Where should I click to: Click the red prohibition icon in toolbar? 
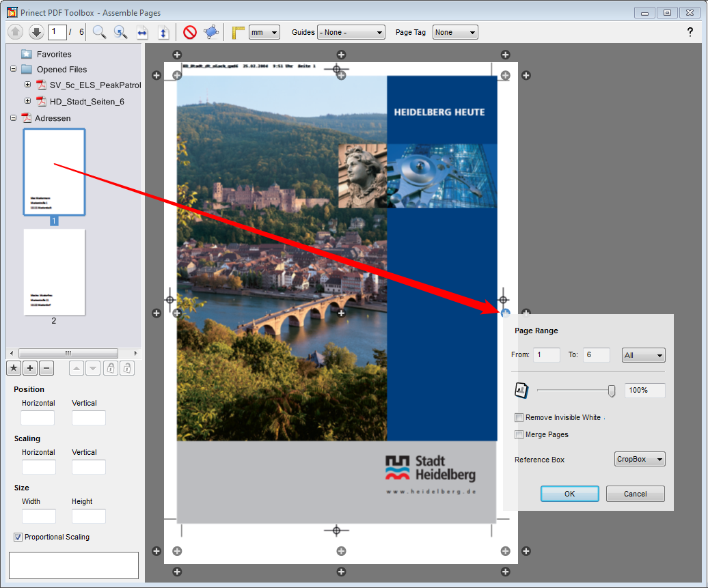click(190, 32)
